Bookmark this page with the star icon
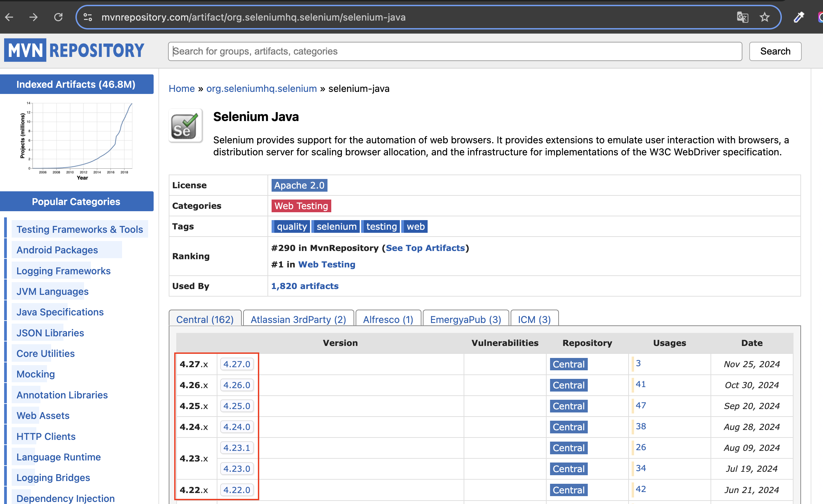The height and width of the screenshot is (504, 823). [765, 17]
